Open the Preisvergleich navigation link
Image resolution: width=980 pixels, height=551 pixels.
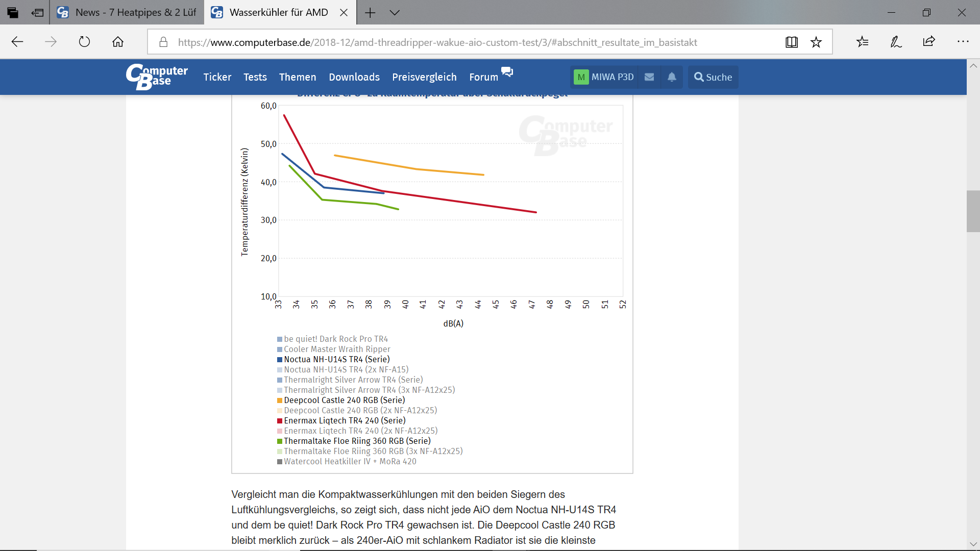click(x=424, y=77)
